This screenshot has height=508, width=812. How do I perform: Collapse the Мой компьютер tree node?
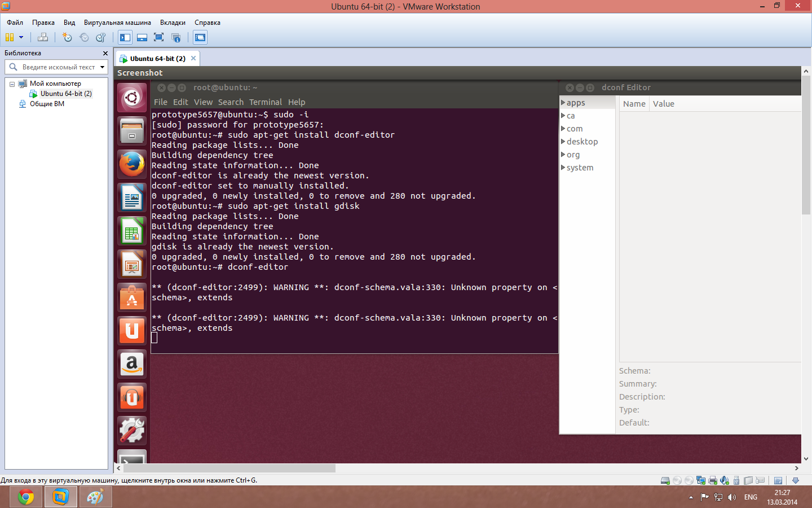pyautogui.click(x=12, y=84)
